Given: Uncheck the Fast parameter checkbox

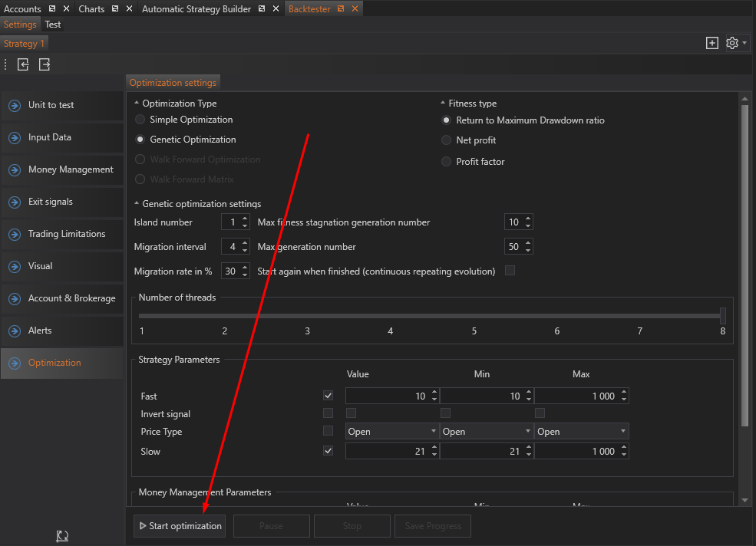Looking at the screenshot, I should [x=328, y=396].
